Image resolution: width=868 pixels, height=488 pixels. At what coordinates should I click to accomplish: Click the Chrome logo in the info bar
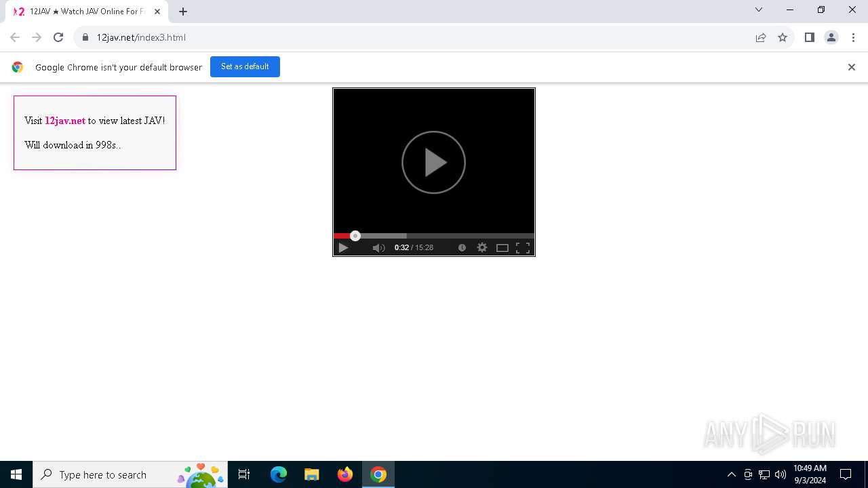18,67
